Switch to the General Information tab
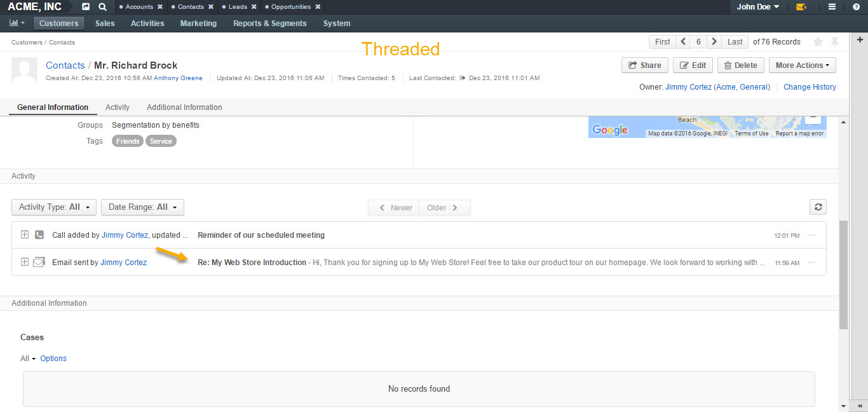The height and width of the screenshot is (412, 868). pos(53,107)
